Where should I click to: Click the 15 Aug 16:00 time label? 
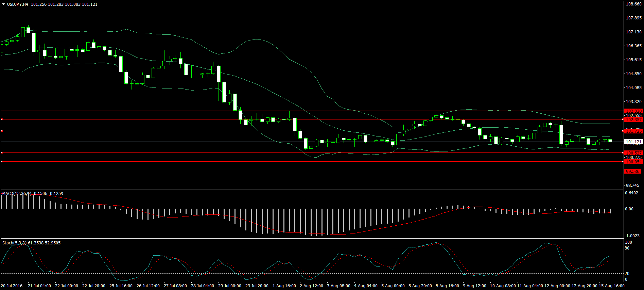tap(611, 286)
